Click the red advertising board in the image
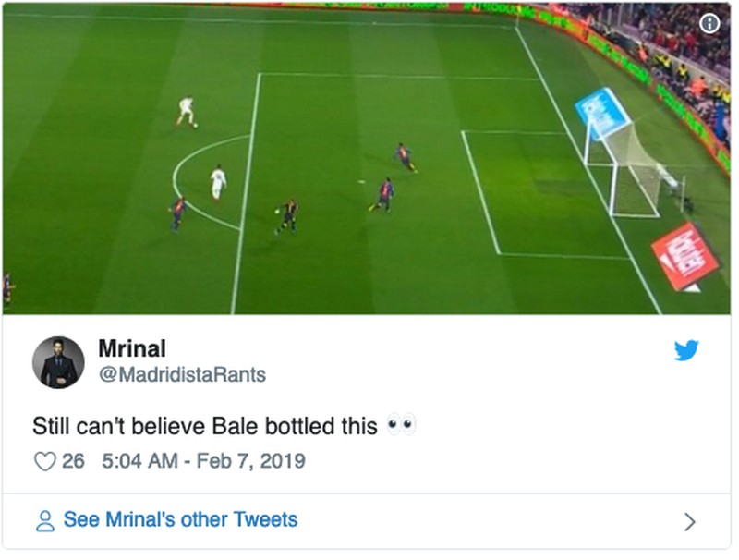739x560 pixels. click(684, 256)
